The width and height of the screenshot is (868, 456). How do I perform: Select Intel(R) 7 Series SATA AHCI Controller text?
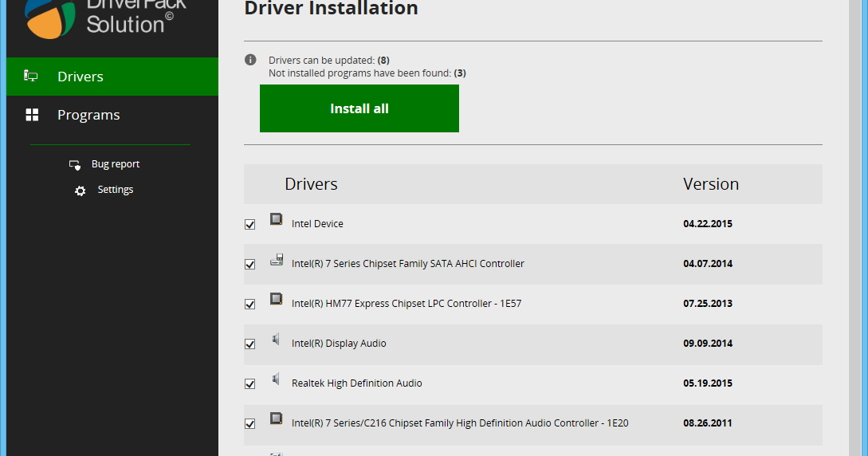[x=408, y=263]
